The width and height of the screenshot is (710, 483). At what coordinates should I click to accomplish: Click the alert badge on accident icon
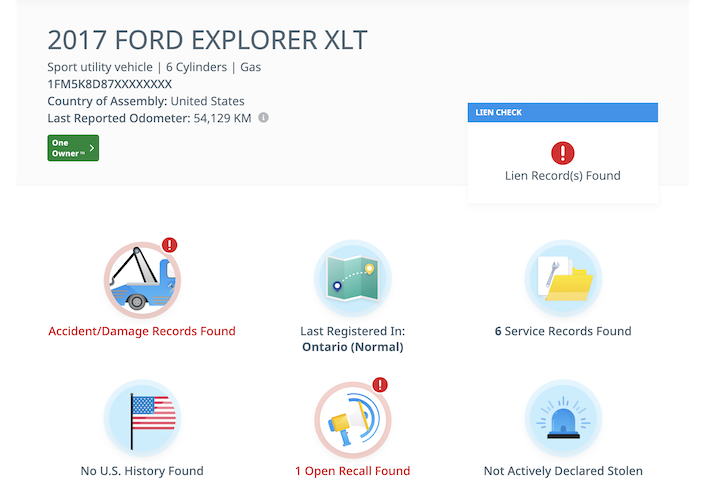pyautogui.click(x=170, y=245)
